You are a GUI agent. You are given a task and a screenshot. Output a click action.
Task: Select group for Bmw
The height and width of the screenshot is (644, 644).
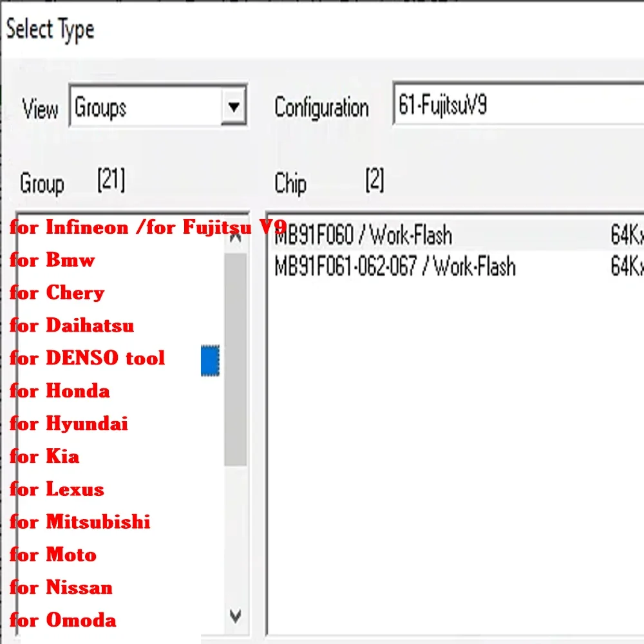(x=53, y=260)
